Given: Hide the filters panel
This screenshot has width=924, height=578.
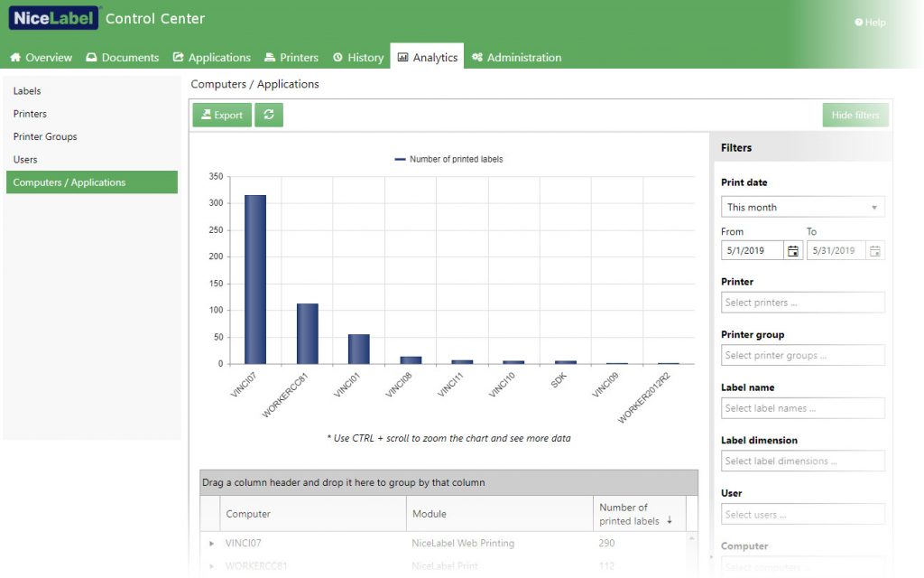Looking at the screenshot, I should [855, 115].
